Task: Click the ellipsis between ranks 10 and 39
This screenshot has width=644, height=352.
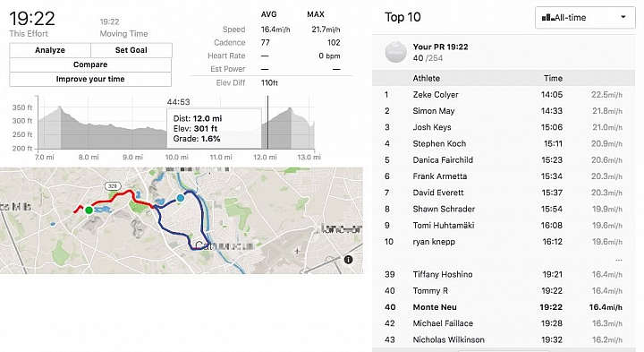Action: tap(619, 260)
